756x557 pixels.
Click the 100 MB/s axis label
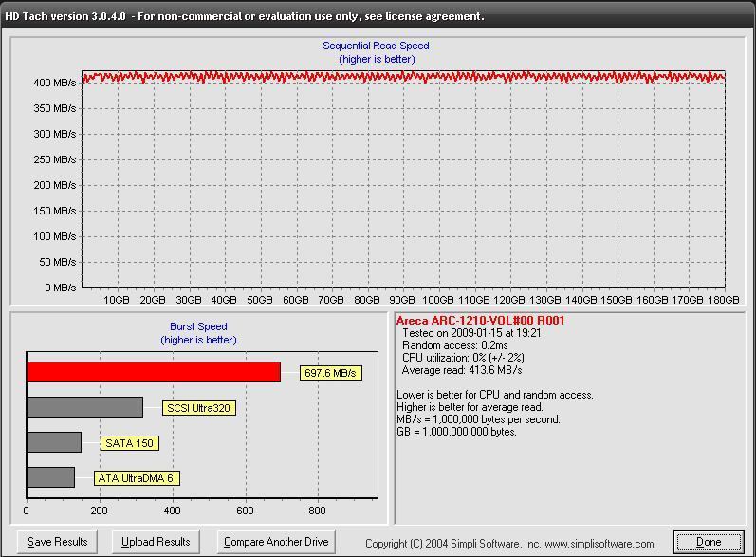[54, 236]
